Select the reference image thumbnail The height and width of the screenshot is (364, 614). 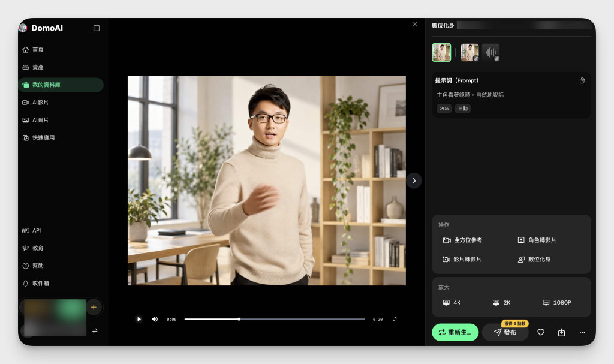pos(470,53)
